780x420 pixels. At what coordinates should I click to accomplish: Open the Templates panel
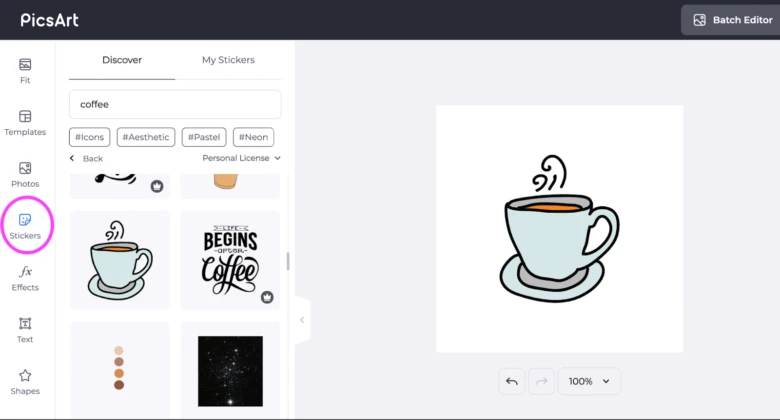coord(25,122)
